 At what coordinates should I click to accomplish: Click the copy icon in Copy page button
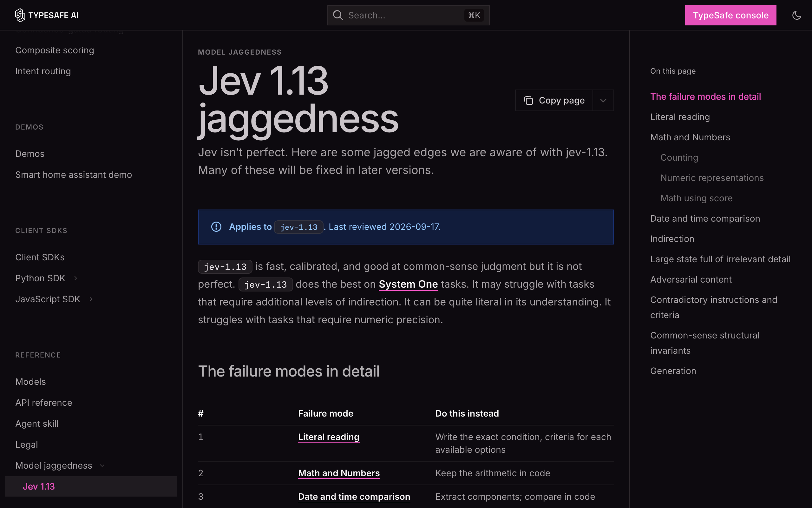[528, 100]
